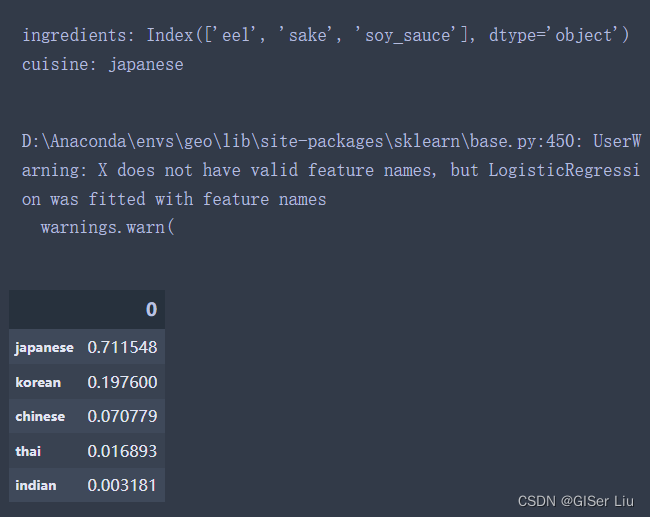Select the value 0.070779
Viewport: 650px width, 517px height.
coord(122,416)
